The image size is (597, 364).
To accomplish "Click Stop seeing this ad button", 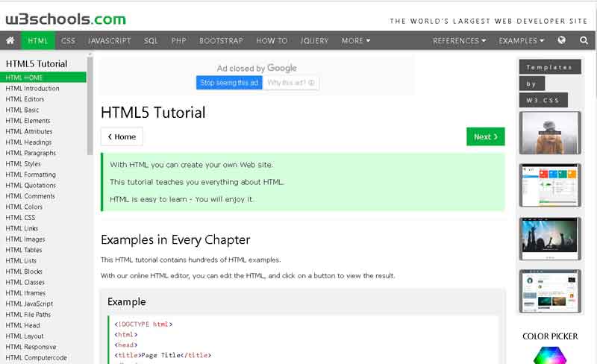I will tap(229, 83).
